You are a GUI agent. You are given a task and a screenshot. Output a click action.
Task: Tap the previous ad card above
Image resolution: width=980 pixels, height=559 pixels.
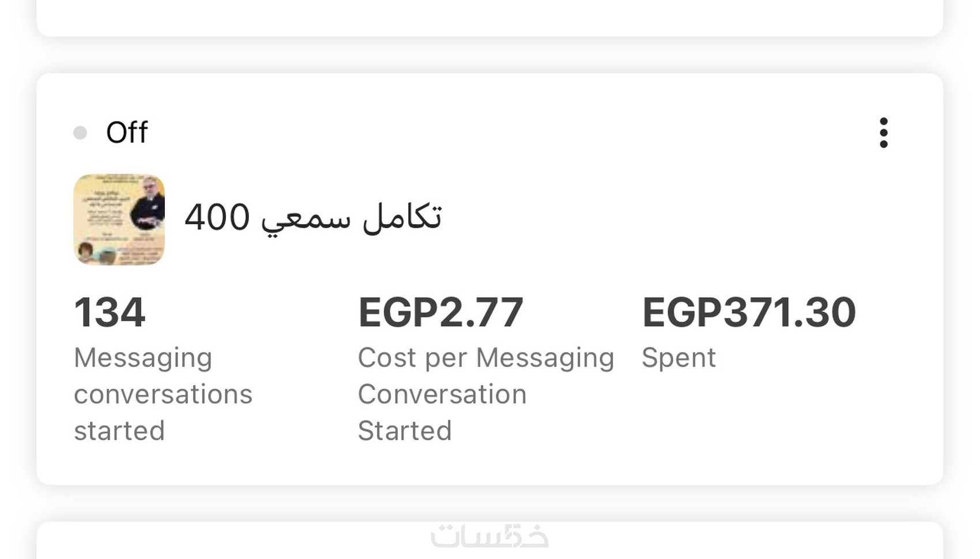pyautogui.click(x=489, y=17)
